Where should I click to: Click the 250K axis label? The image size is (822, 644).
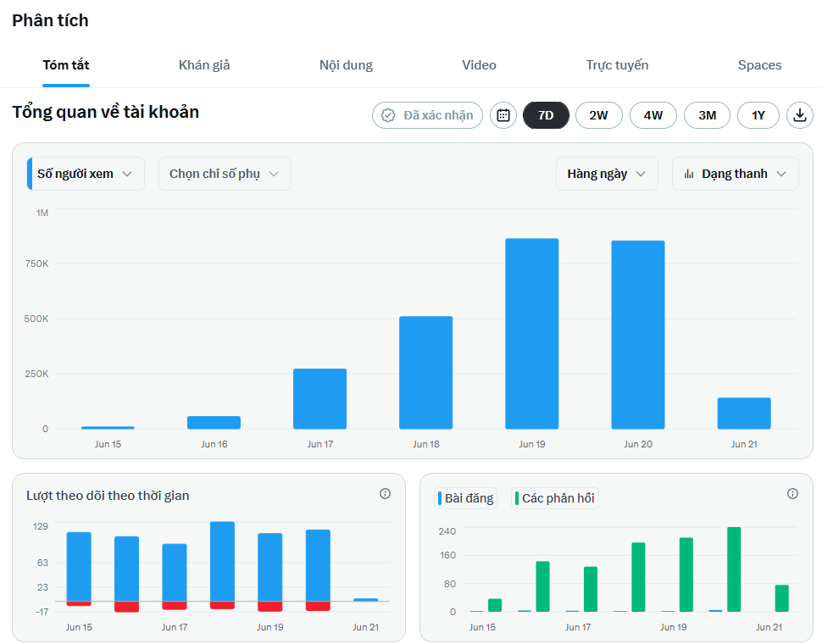(x=36, y=374)
